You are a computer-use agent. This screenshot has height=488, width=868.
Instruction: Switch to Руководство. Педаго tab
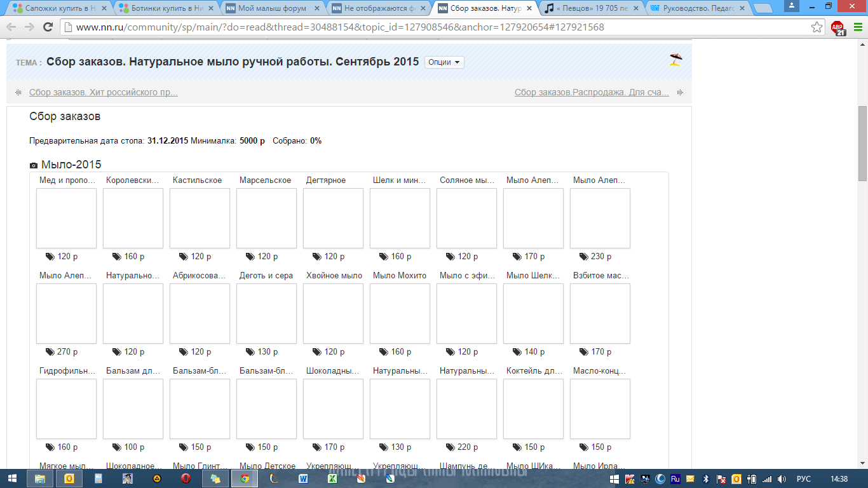point(699,9)
